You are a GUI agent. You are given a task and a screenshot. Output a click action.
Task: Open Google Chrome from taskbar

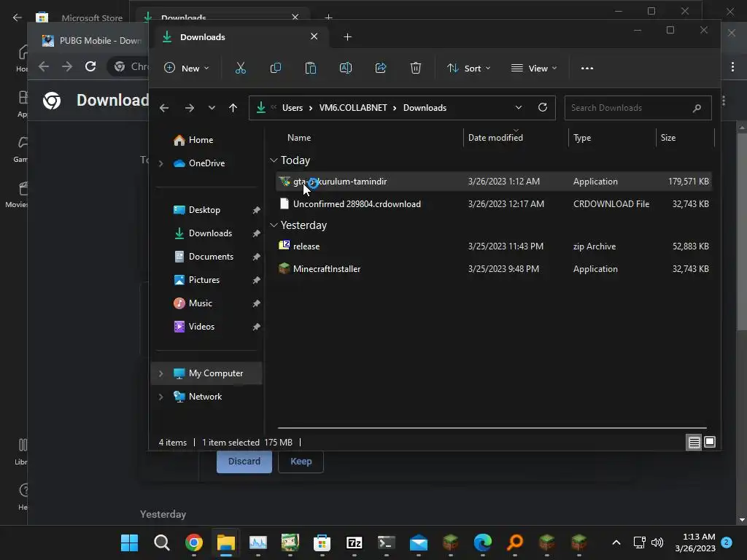[x=194, y=542]
